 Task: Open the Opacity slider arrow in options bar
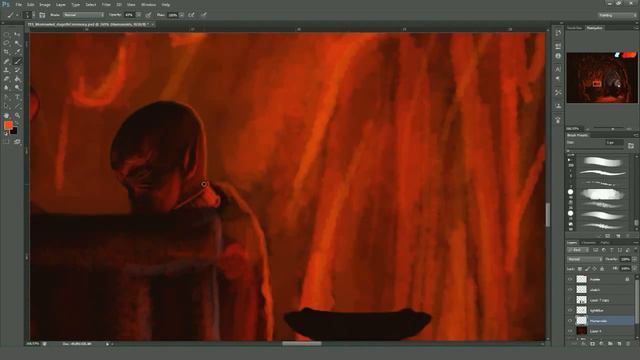tap(139, 15)
